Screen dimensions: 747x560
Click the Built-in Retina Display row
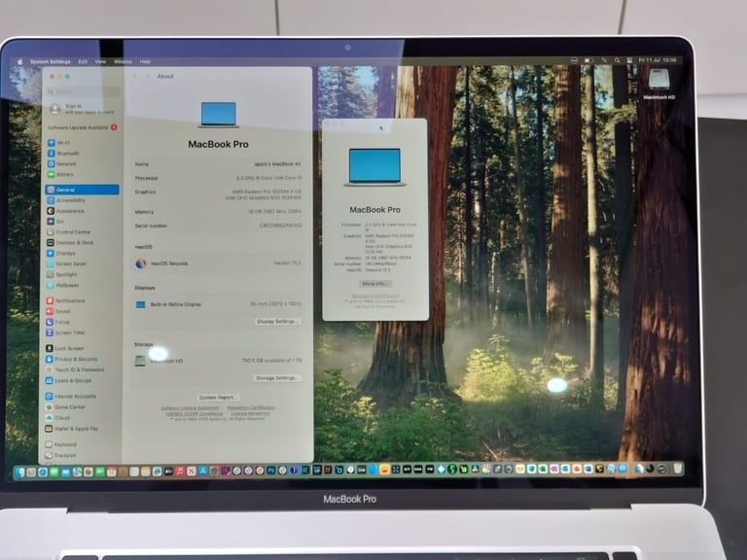[x=218, y=304]
